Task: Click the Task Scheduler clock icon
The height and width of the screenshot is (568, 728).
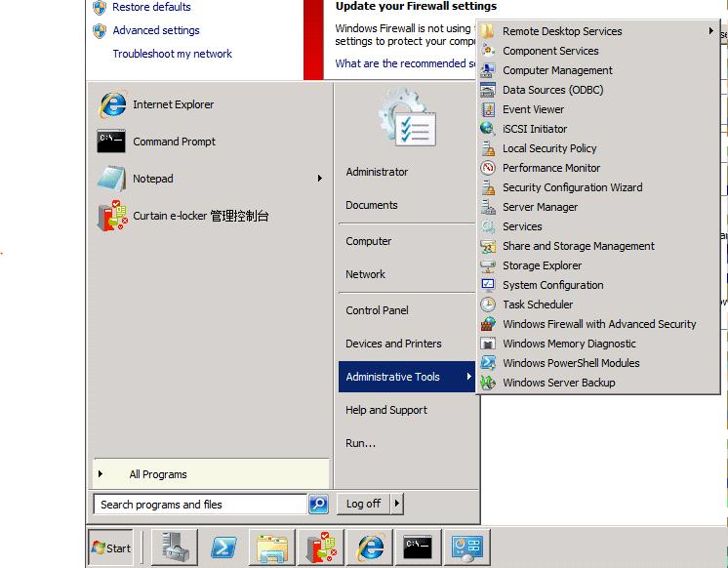Action: coord(488,304)
